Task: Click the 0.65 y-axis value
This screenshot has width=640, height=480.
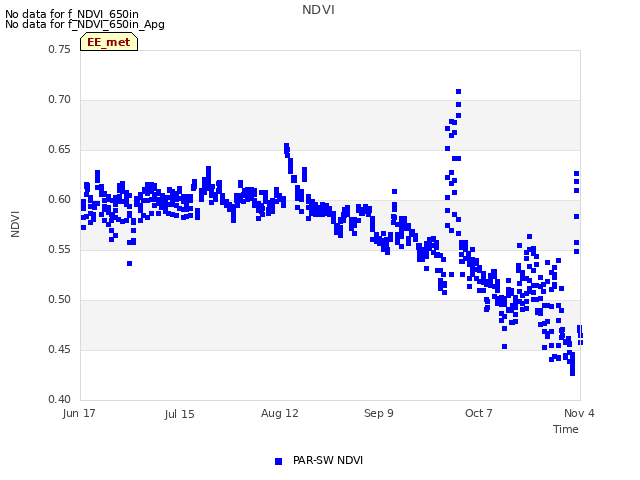Action: tap(60, 149)
